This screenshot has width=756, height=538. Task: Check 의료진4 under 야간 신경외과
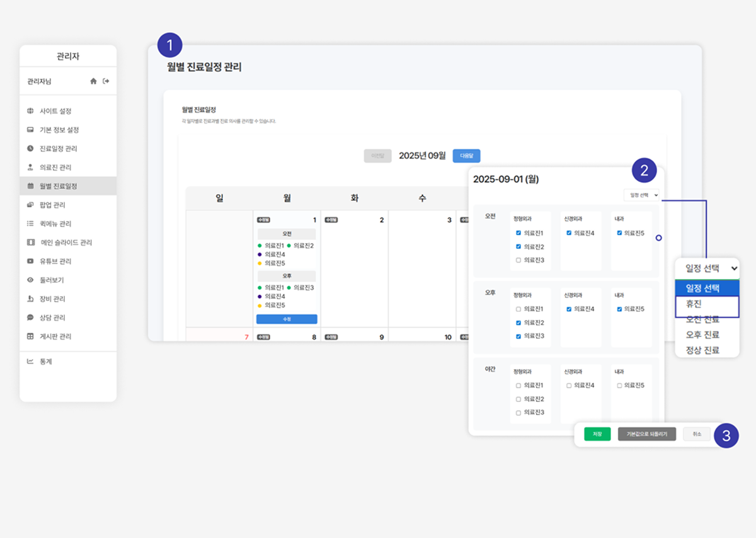(x=569, y=386)
